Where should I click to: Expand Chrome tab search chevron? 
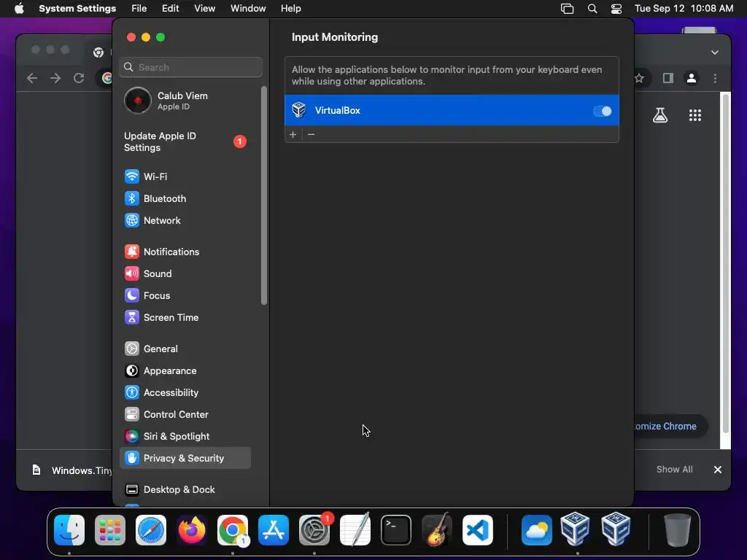pos(715,52)
